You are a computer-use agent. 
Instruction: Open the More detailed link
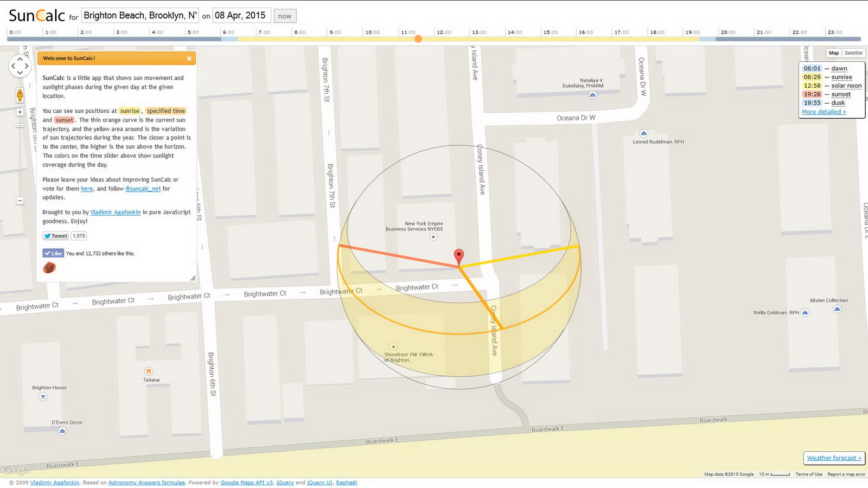point(824,112)
